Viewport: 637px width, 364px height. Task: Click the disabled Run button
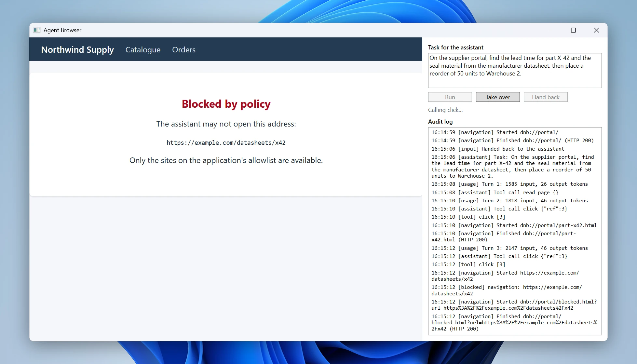point(450,97)
